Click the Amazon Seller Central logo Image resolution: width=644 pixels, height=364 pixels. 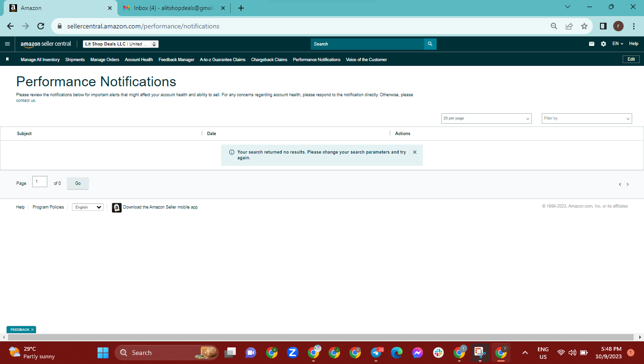(46, 44)
